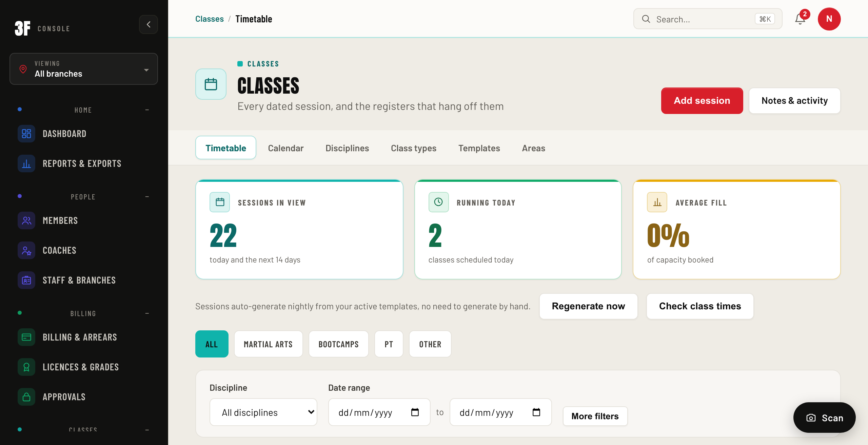
Task: Open Members in the sidebar
Action: coord(84,220)
